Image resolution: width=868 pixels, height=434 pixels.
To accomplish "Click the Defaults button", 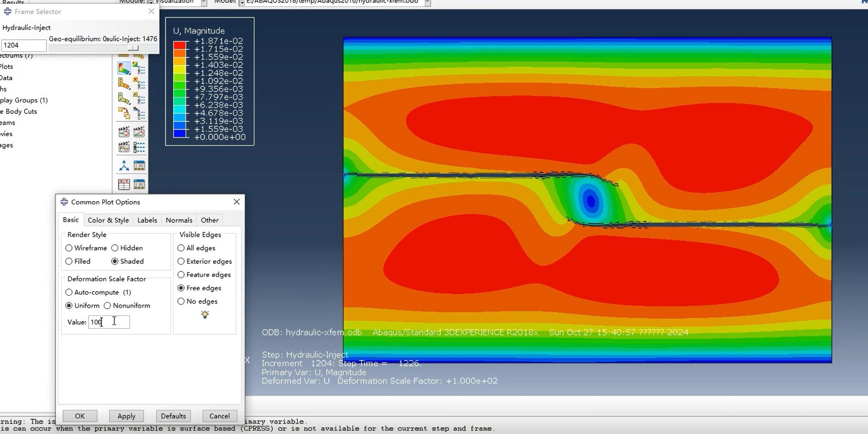I will point(173,416).
